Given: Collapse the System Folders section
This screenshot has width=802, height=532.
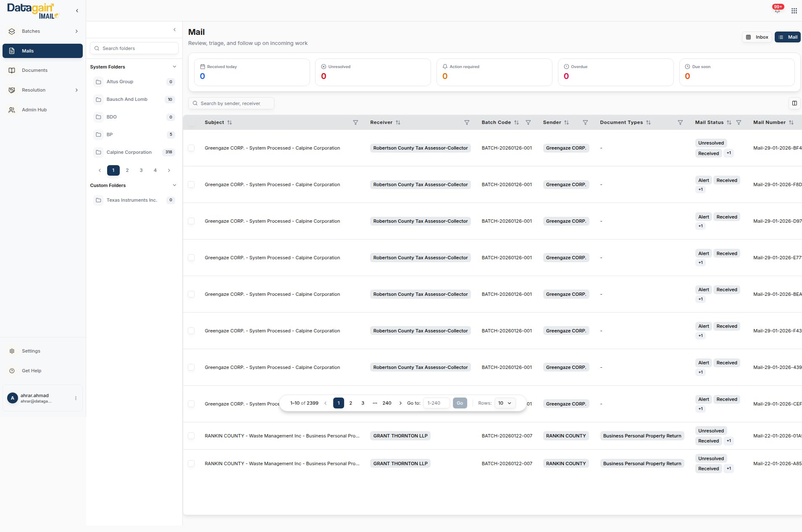Looking at the screenshot, I should (174, 67).
